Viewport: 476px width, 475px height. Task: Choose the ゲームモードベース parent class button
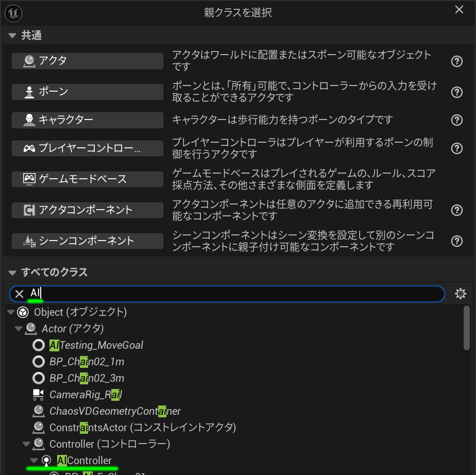[88, 179]
